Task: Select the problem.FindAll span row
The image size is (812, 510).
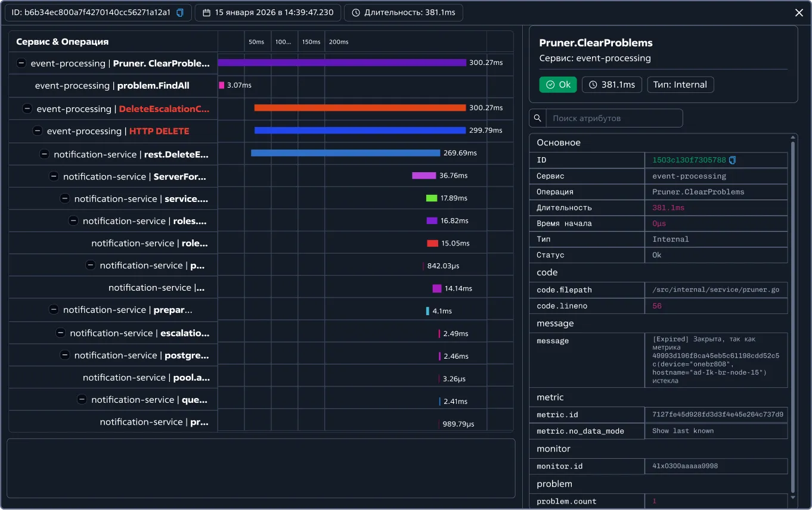Action: (x=112, y=86)
